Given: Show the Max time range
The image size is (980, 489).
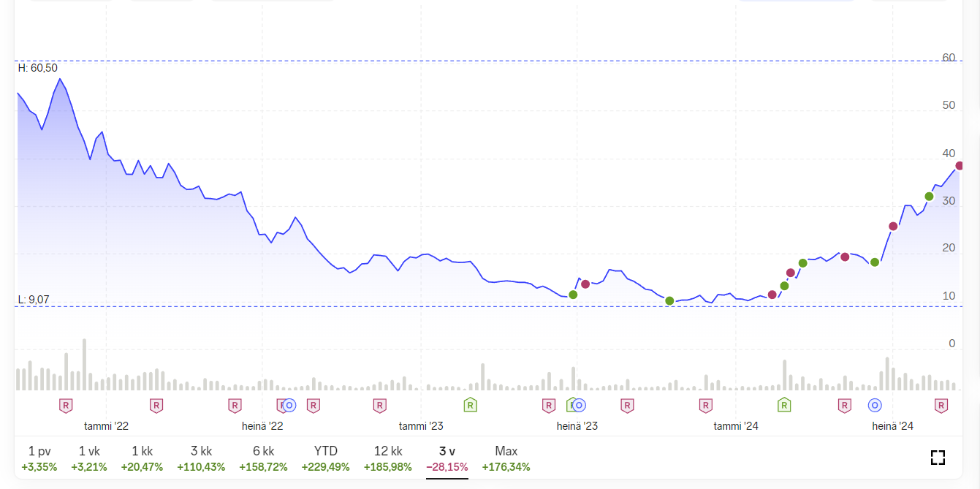Looking at the screenshot, I should click(x=506, y=458).
